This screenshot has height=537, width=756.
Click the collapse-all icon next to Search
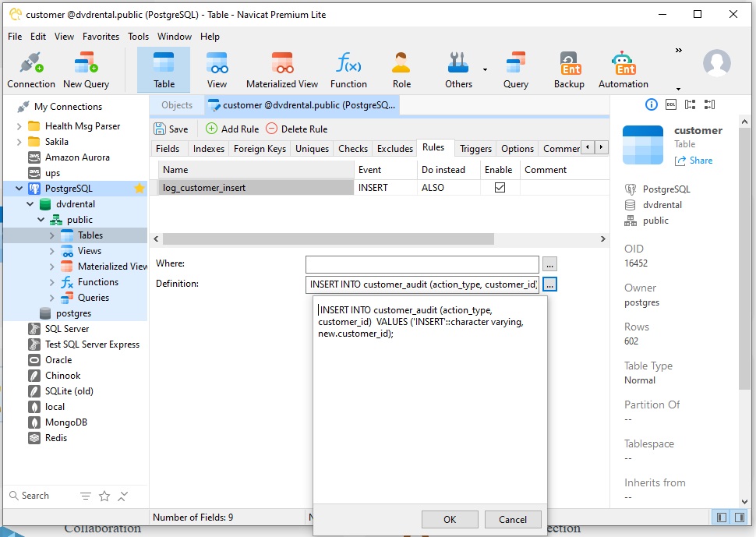(123, 496)
